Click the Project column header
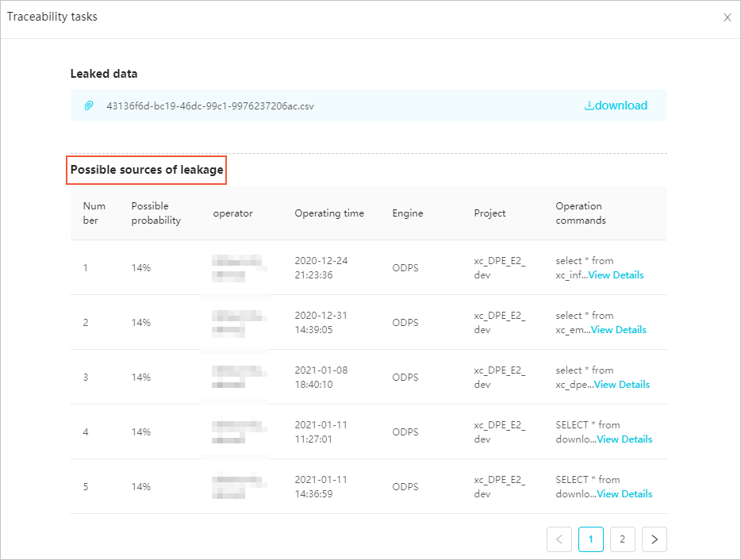Viewport: 741px width, 560px height. click(x=490, y=213)
